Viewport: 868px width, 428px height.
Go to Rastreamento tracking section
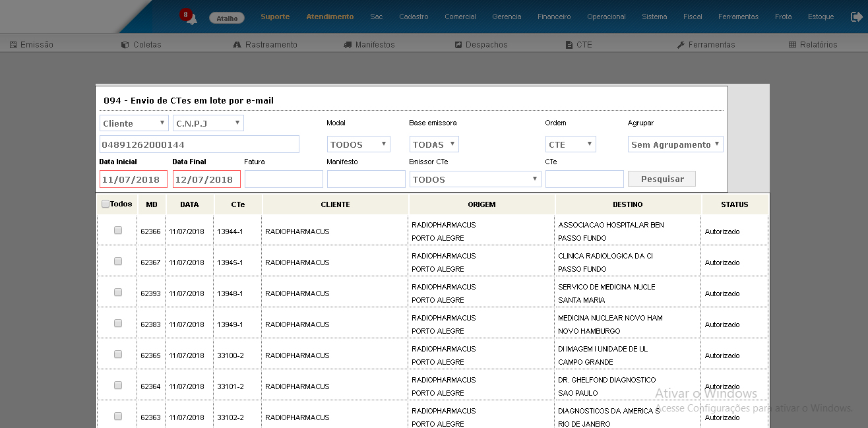tap(265, 45)
